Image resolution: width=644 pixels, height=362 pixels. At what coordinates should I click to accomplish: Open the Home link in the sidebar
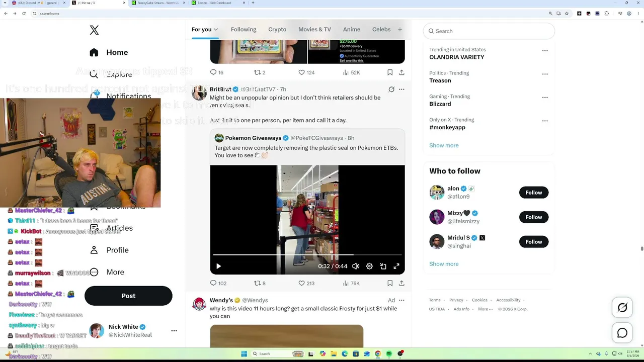pos(109,52)
